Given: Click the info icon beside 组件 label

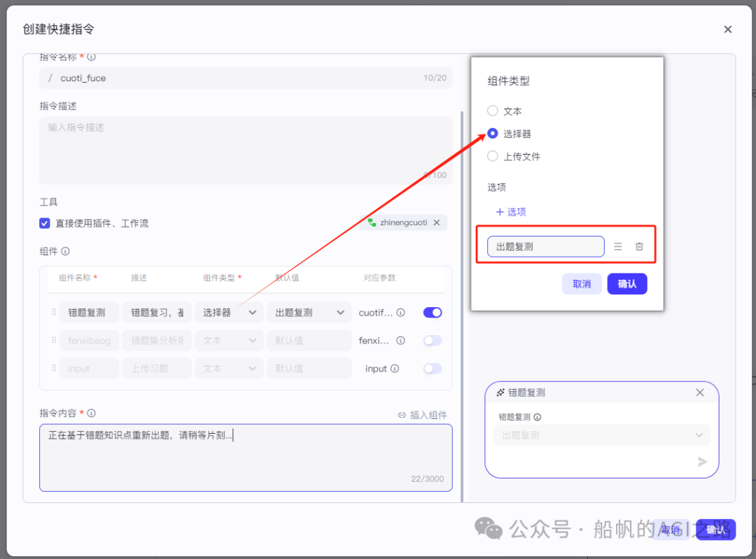Looking at the screenshot, I should (x=65, y=251).
